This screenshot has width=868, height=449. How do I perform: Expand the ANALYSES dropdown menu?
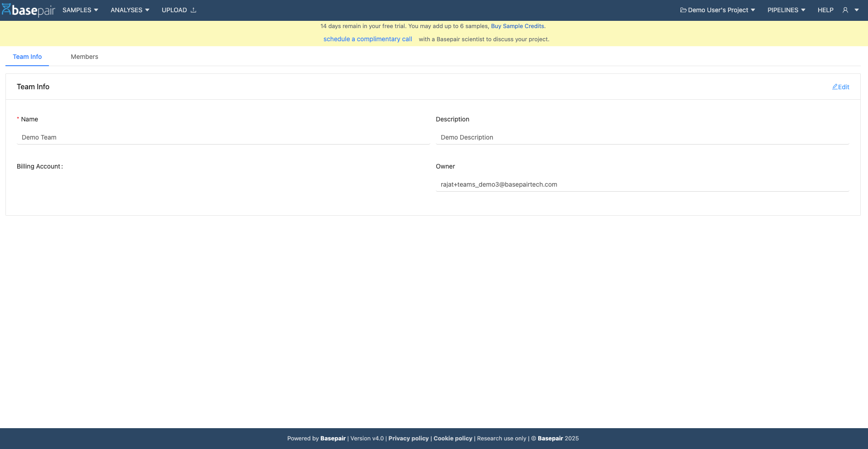(x=130, y=10)
